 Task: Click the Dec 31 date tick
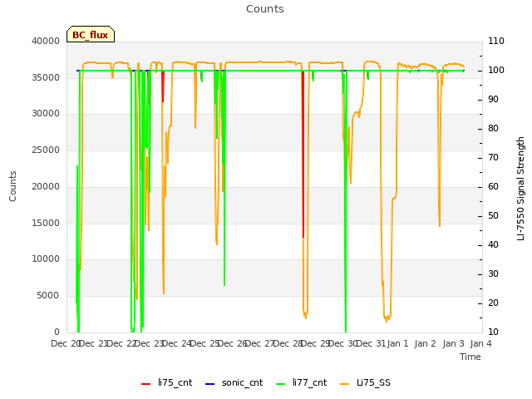coord(372,343)
